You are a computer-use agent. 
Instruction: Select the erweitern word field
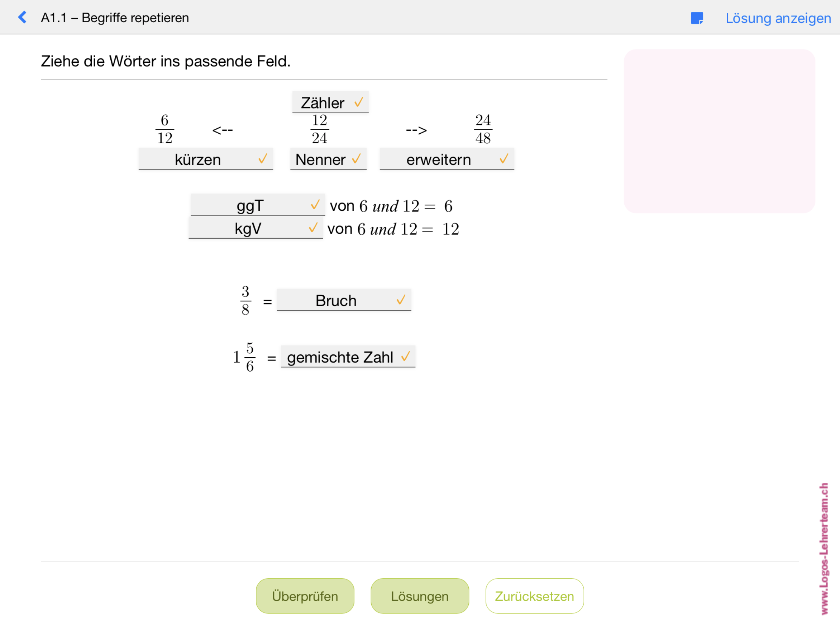pos(438,159)
